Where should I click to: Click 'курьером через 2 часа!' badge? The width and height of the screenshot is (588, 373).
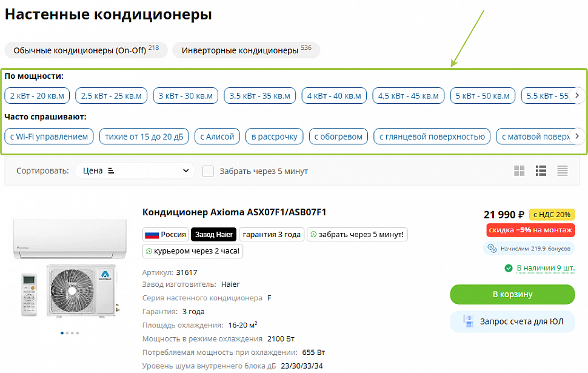click(x=193, y=251)
